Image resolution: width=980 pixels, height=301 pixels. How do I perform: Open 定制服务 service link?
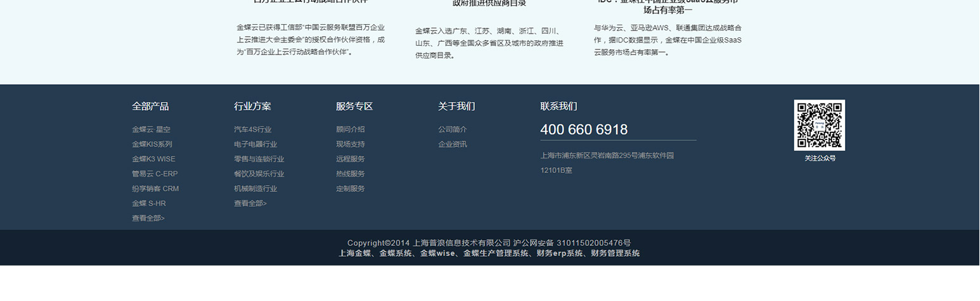tap(351, 188)
